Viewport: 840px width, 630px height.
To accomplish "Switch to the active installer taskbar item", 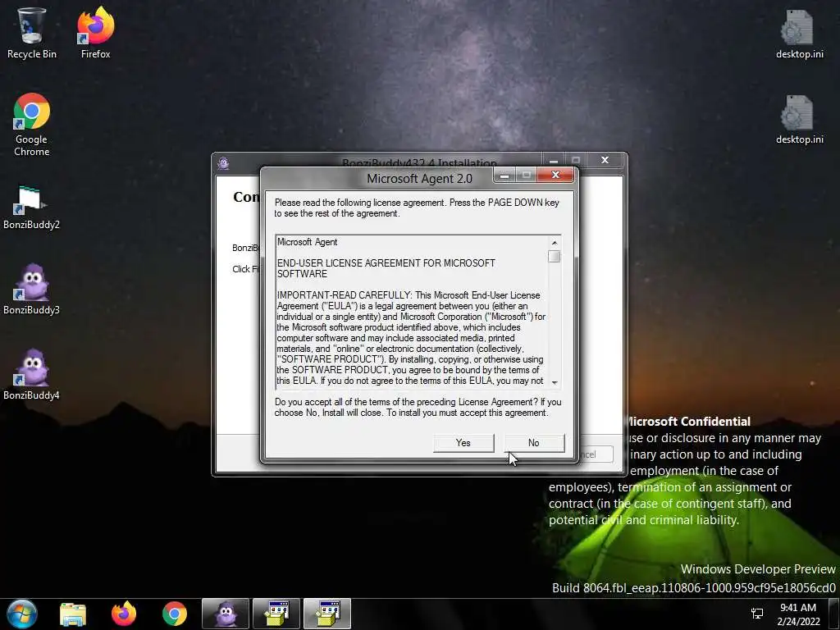I will point(327,614).
